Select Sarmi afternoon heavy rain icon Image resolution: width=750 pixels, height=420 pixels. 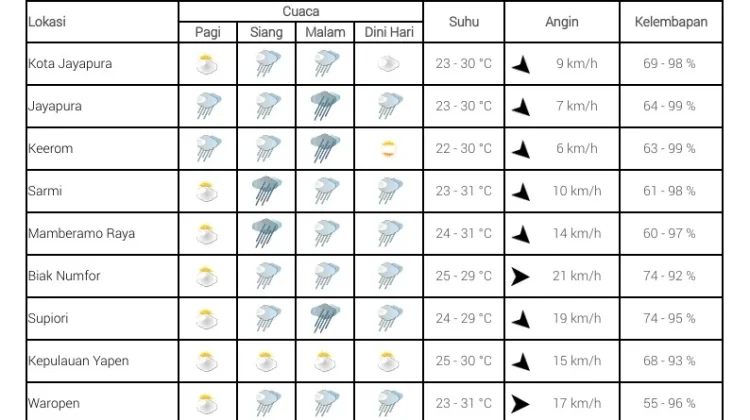click(x=266, y=191)
